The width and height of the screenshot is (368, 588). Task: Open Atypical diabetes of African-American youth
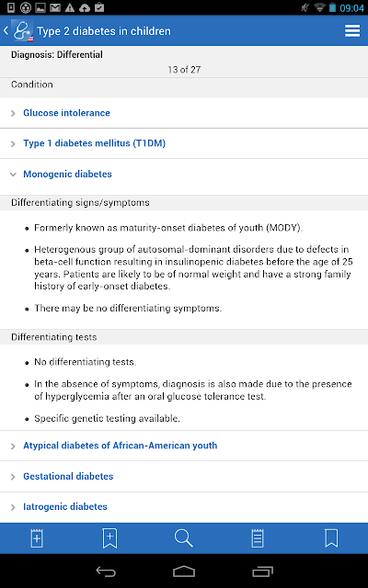point(121,446)
